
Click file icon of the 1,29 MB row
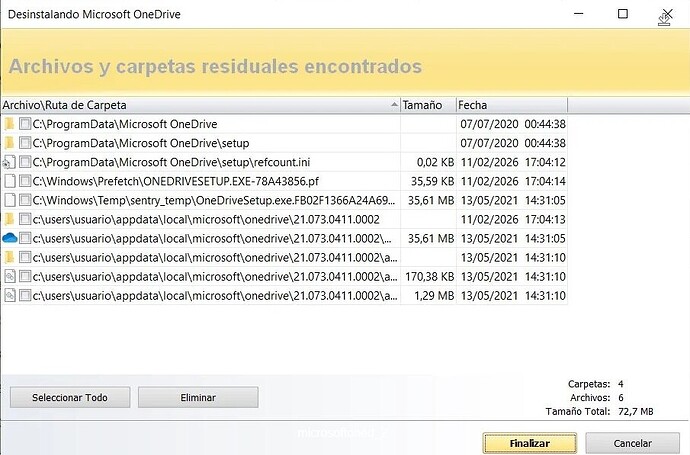point(9,295)
